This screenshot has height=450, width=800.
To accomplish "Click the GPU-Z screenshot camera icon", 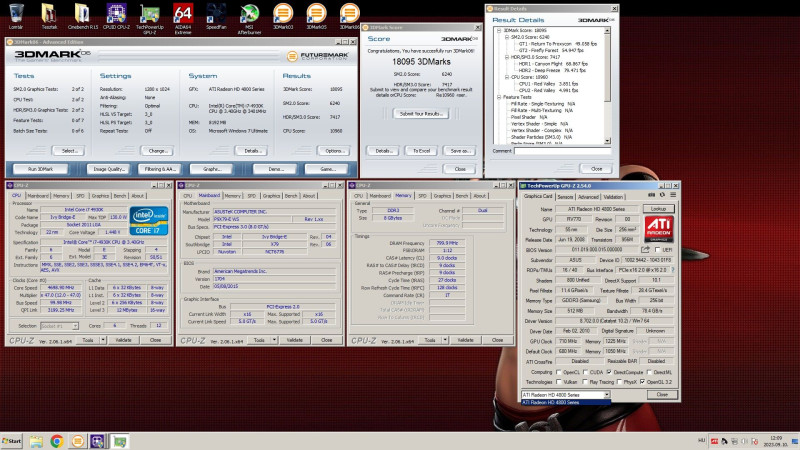I will coord(652,195).
